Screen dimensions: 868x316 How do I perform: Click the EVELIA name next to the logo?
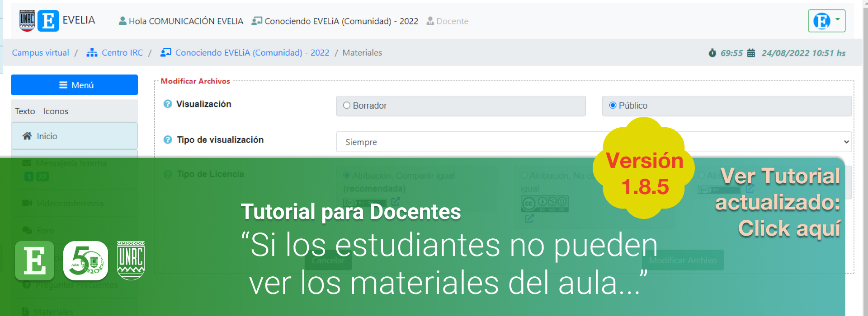[79, 20]
